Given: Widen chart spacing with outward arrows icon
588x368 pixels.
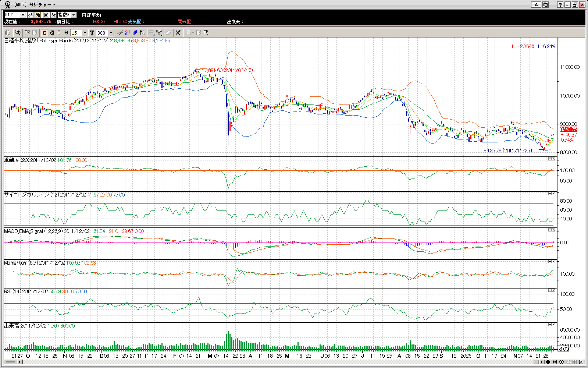Looking at the screenshot, I should coord(548,362).
